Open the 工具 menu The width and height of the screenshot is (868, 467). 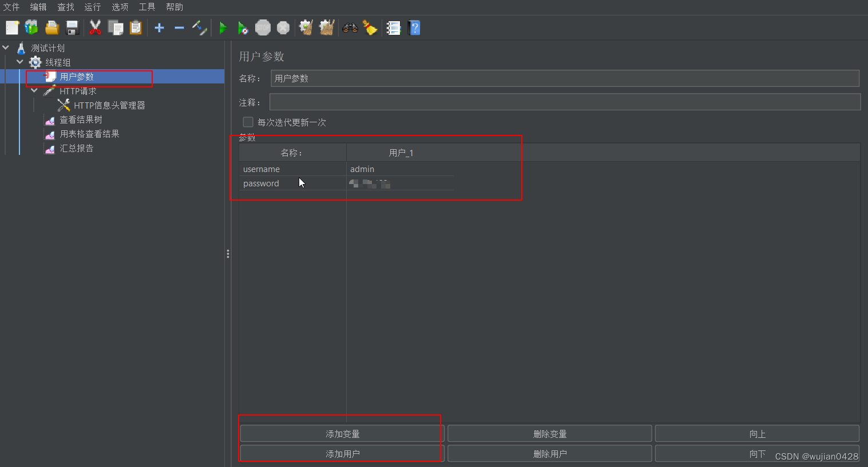(x=147, y=7)
